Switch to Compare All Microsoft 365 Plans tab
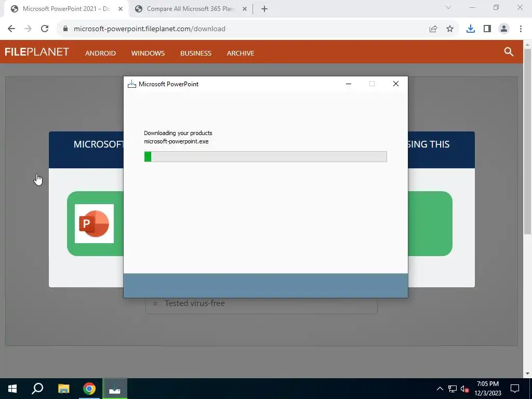 [190, 9]
